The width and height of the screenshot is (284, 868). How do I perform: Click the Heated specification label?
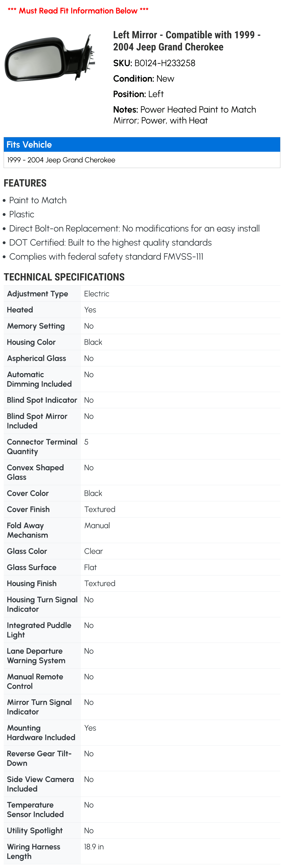pos(20,310)
